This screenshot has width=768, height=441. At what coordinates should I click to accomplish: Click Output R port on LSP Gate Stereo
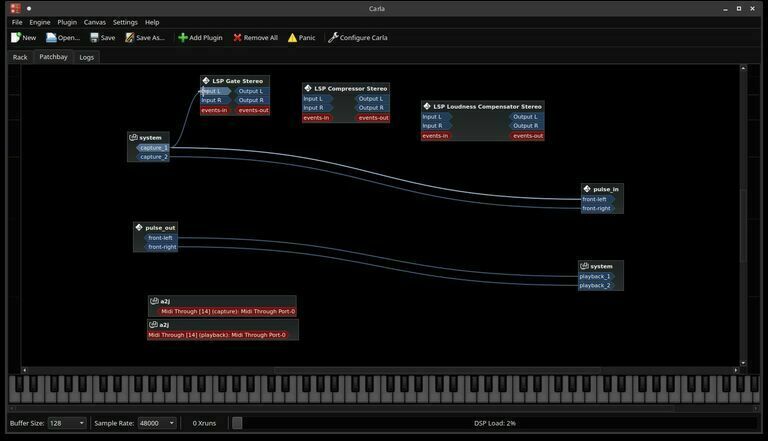(x=251, y=100)
